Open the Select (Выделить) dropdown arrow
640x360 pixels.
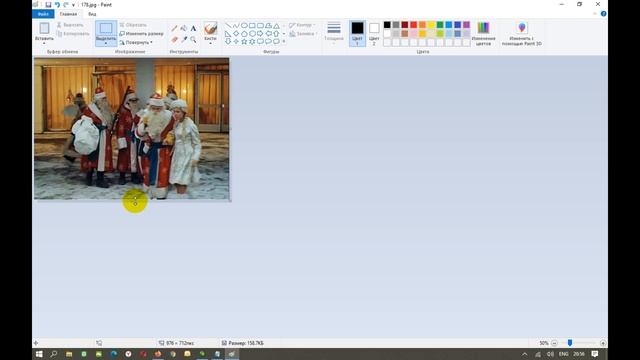[106, 43]
